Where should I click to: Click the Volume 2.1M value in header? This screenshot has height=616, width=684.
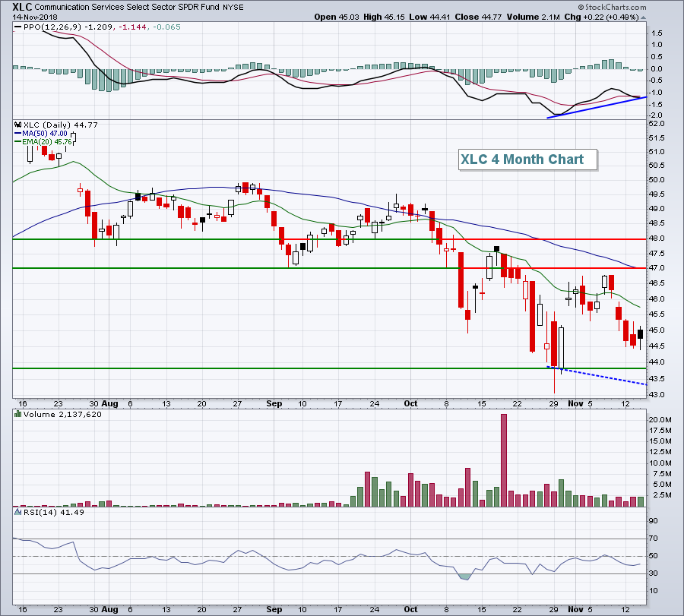point(533,17)
